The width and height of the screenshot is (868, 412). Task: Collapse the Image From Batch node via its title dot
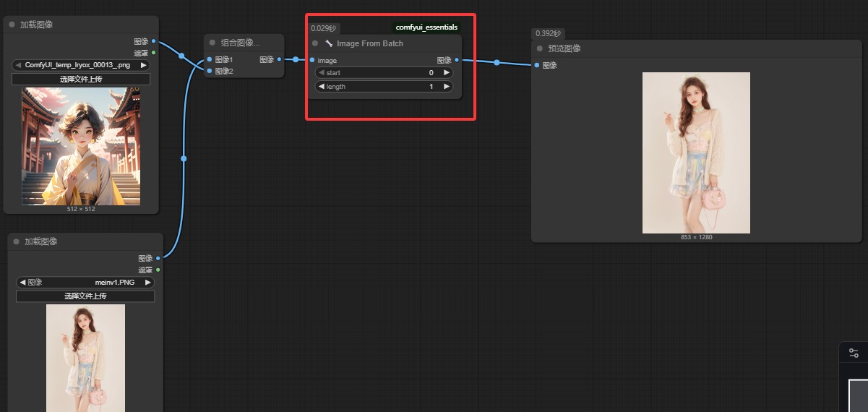315,43
